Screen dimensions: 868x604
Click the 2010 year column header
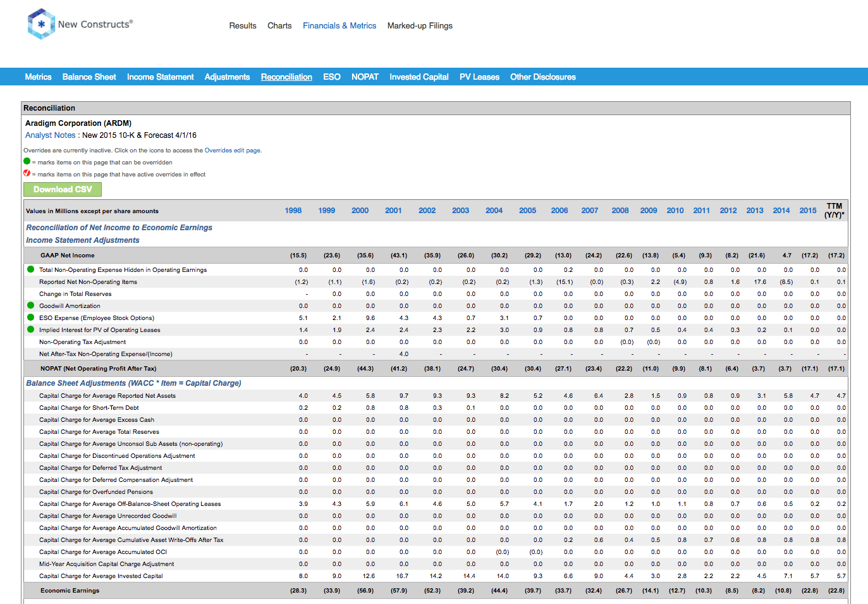tap(675, 211)
